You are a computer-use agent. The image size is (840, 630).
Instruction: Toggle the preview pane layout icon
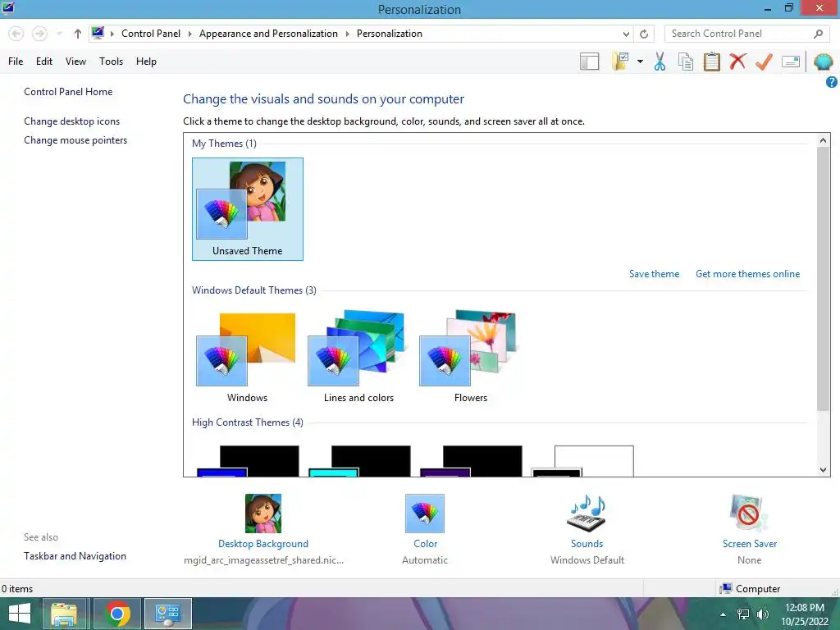click(x=589, y=62)
